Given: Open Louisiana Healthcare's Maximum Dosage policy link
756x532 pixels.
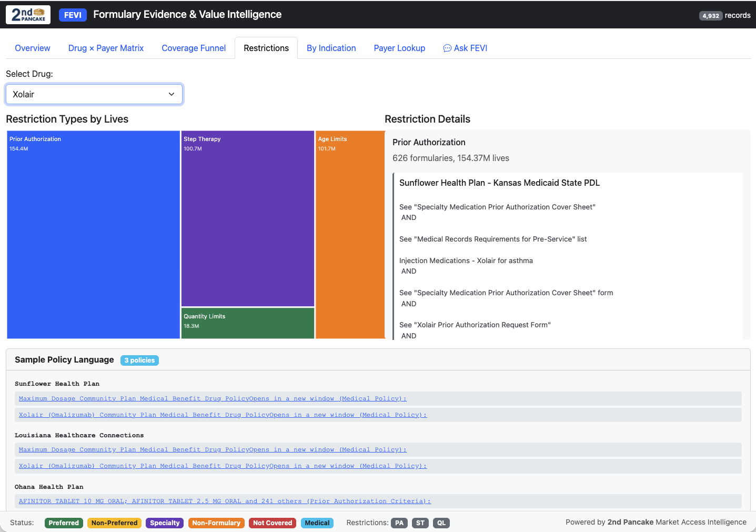Looking at the screenshot, I should [x=213, y=449].
